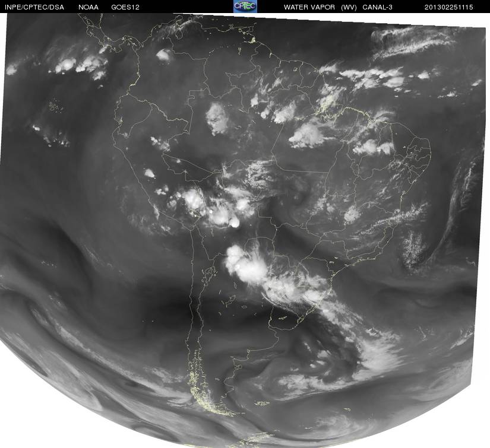Click the CPTEC logo in header
Screen dimensions: 490x448
tap(245, 7)
